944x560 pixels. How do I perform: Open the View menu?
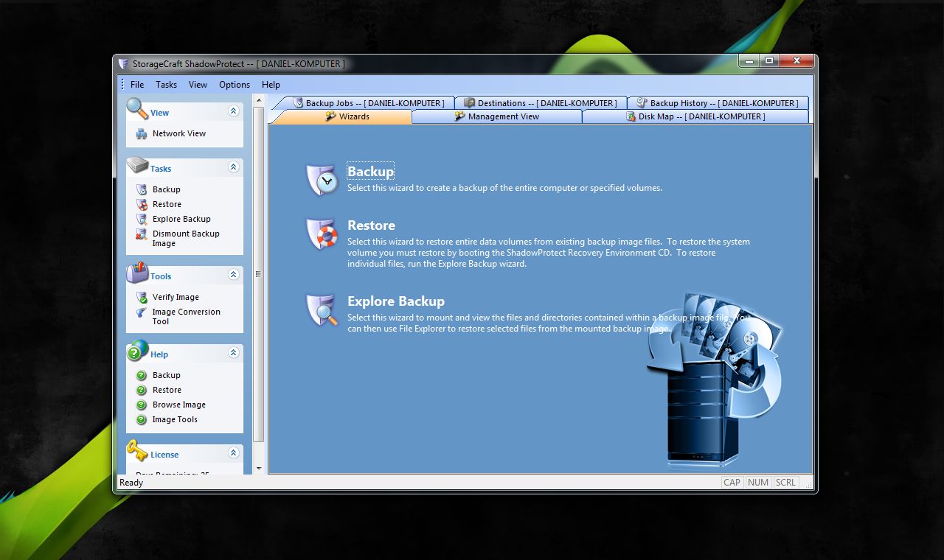tap(198, 85)
